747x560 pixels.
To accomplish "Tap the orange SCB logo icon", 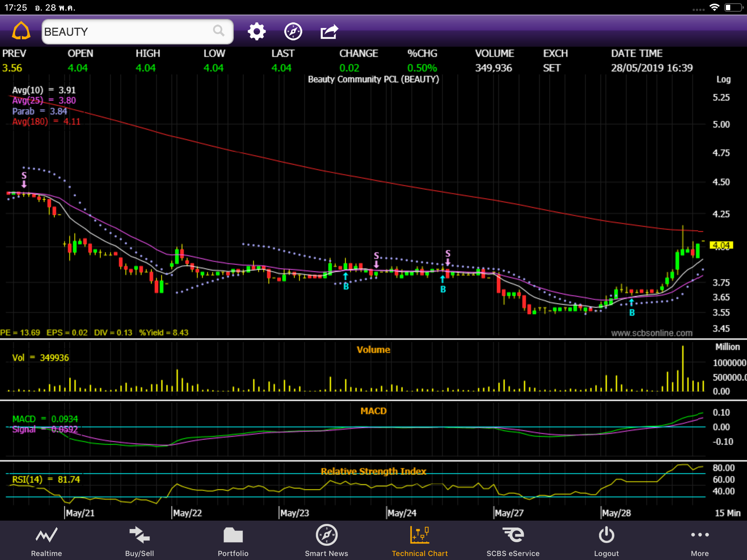I will click(21, 31).
